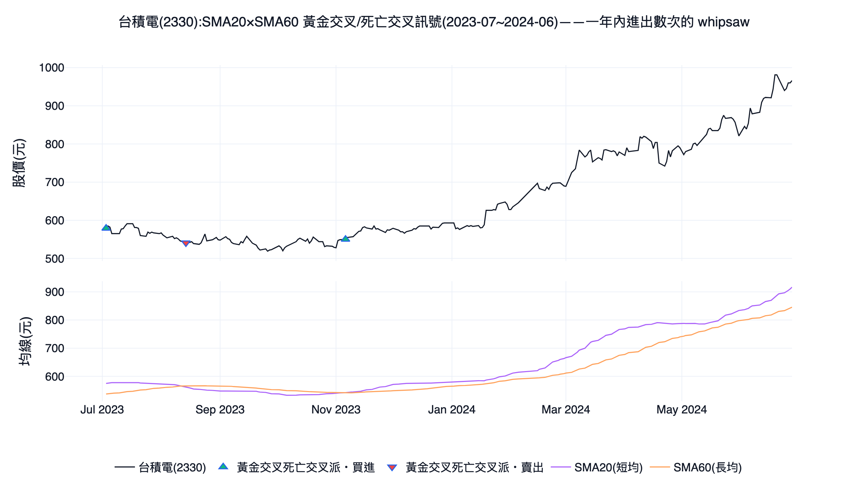Screen dimensions: 868x488
Task: Click the Sep 2023 x-axis label
Action: point(220,410)
